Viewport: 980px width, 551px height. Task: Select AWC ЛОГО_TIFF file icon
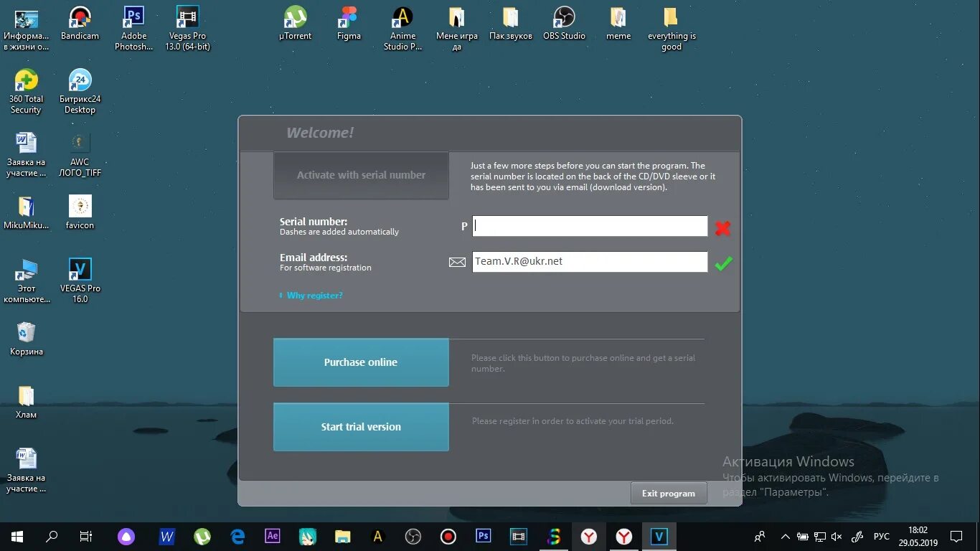point(80,155)
